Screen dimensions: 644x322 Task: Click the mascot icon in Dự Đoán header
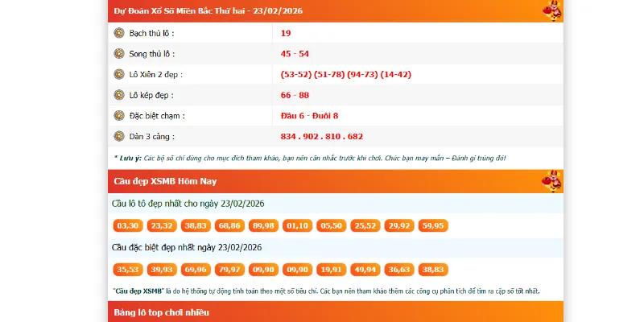(x=552, y=10)
